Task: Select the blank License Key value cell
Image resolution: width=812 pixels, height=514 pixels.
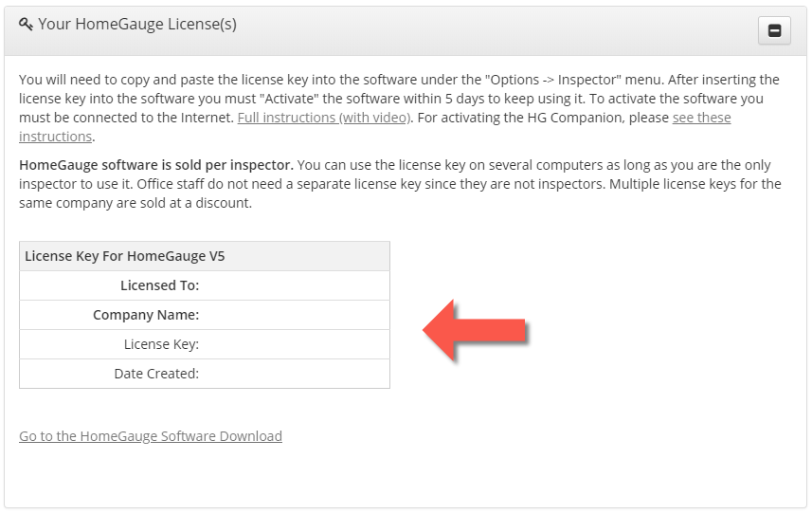Action: coord(294,344)
